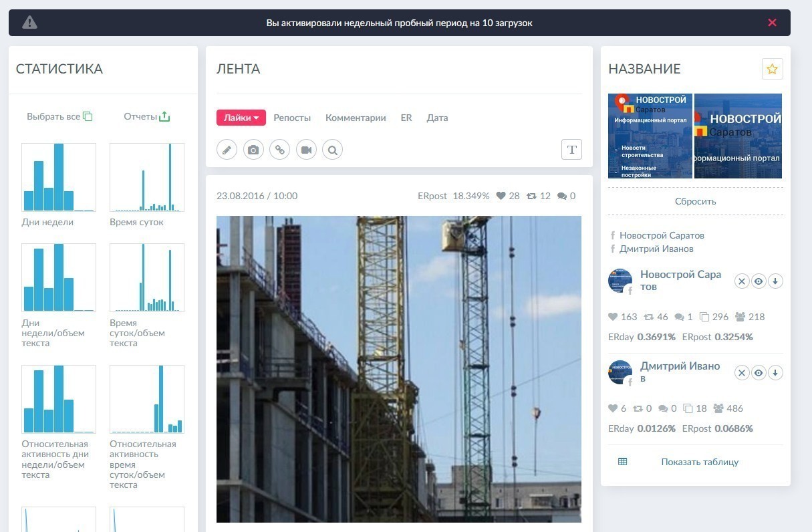Click the Новострой Саратов avatar
812x532 pixels.
(x=620, y=281)
